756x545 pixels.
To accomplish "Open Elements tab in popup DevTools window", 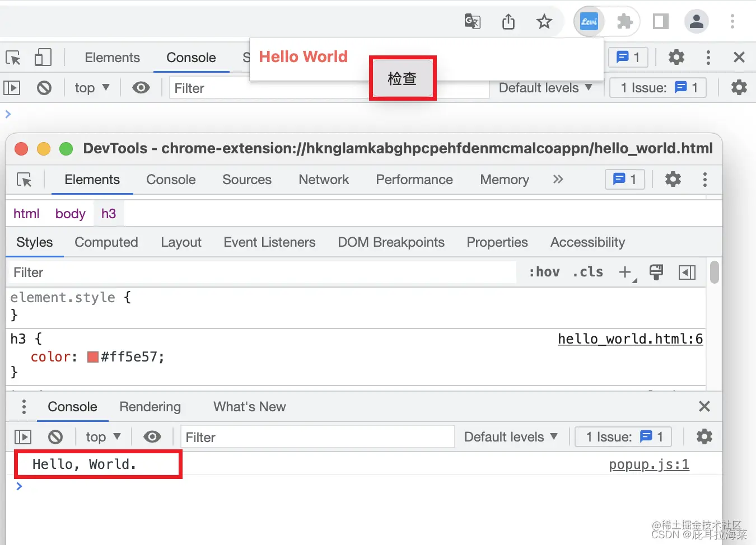I will click(92, 180).
